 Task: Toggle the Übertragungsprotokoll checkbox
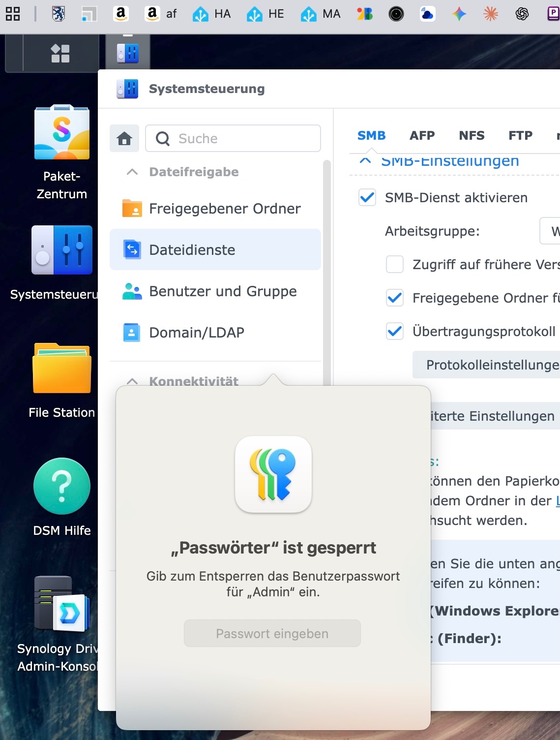[395, 331]
